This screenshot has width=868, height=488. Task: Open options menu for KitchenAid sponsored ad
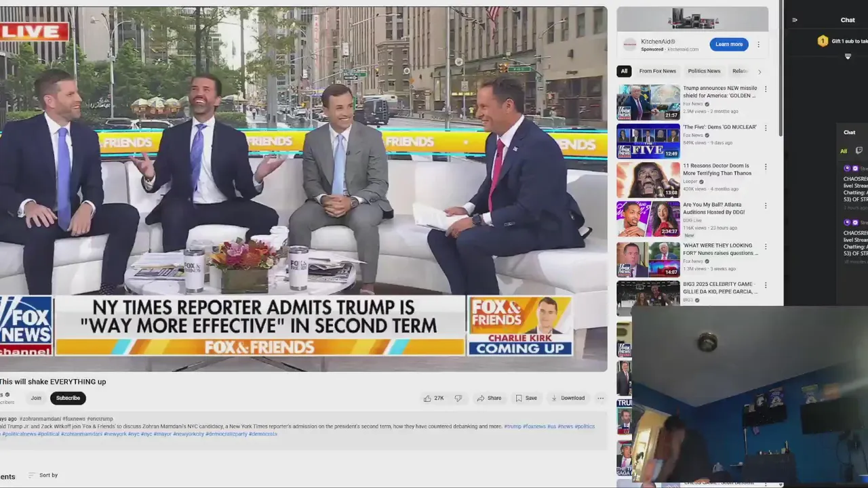758,45
